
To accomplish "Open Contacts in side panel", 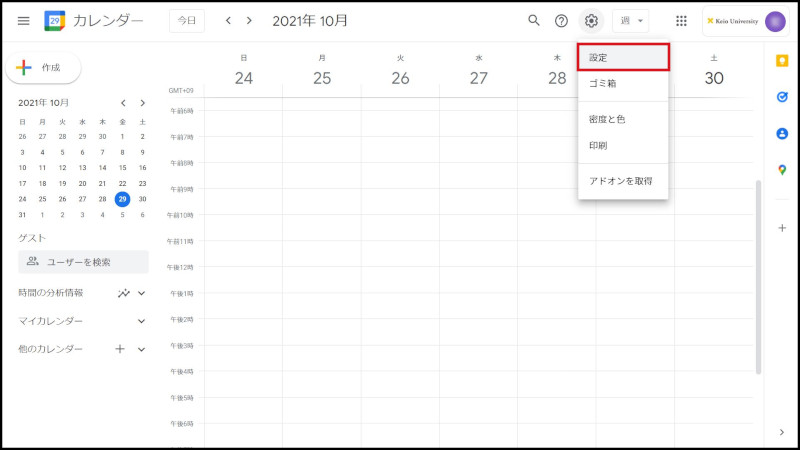I will 782,133.
